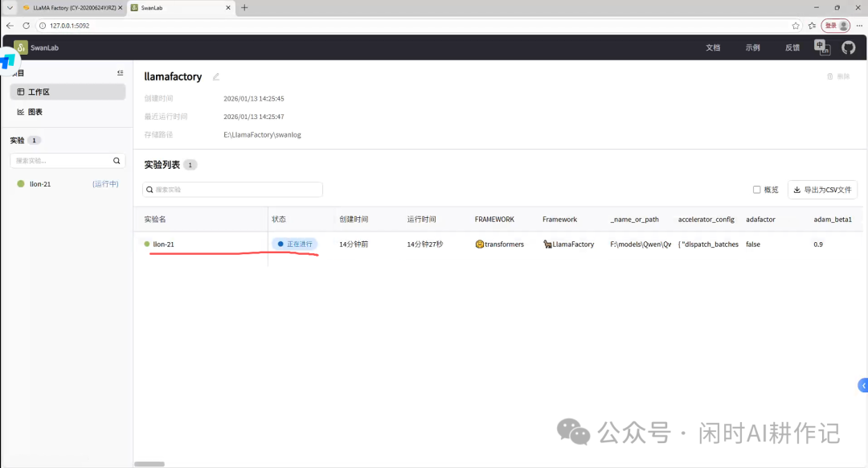
Task: Open the 文档 documentation menu item
Action: 712,47
